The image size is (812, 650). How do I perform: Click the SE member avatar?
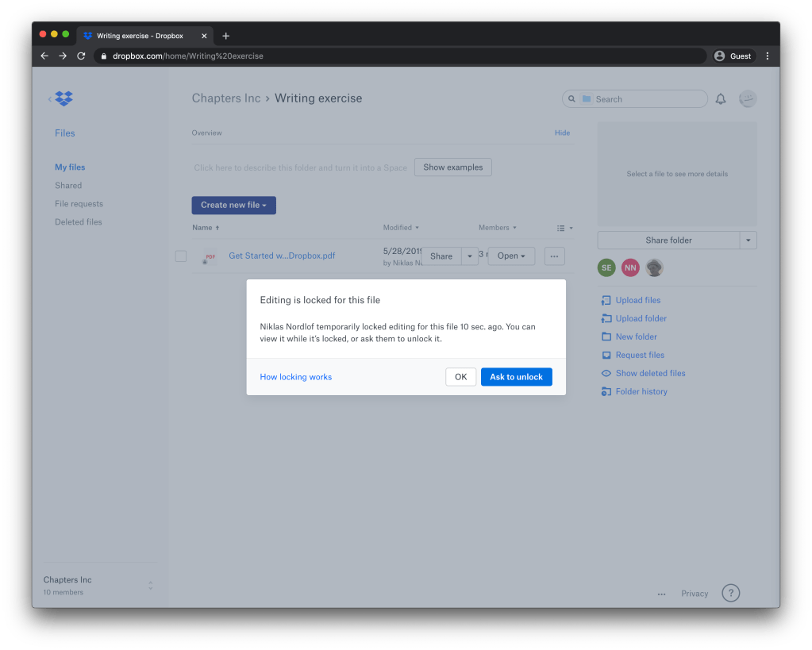606,268
